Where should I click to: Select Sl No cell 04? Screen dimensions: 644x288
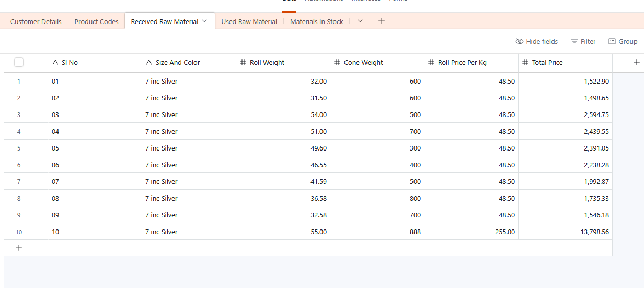pos(94,131)
